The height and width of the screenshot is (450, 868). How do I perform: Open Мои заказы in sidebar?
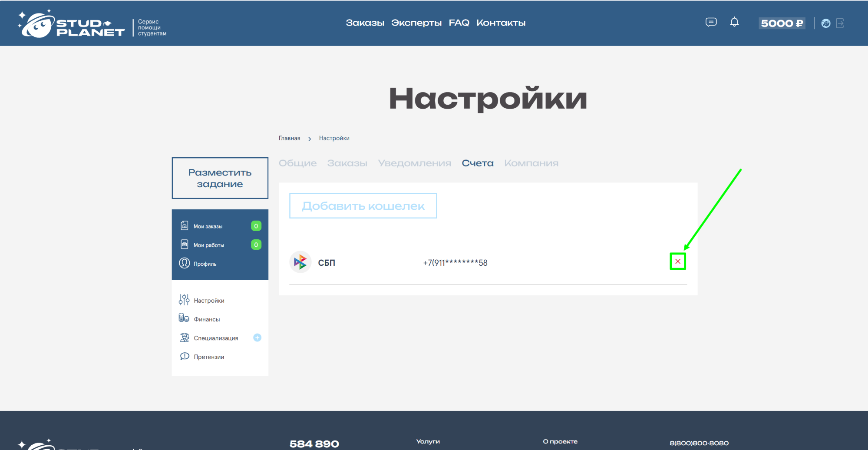208,226
